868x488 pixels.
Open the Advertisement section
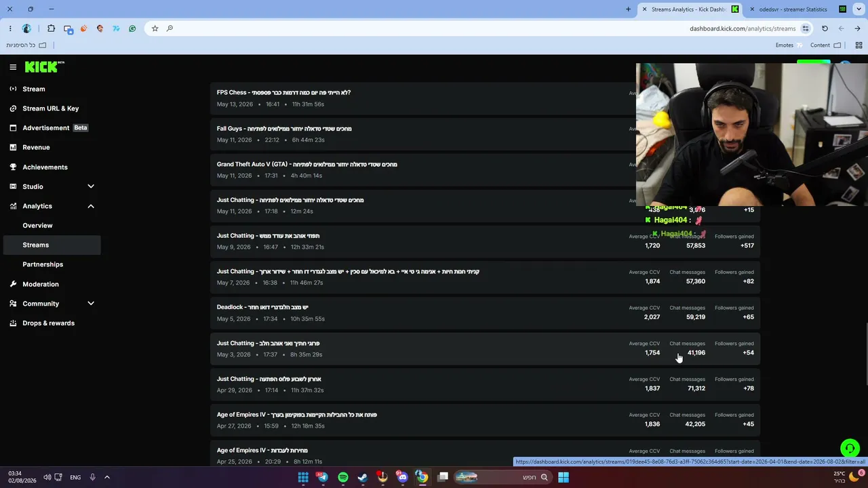click(46, 128)
